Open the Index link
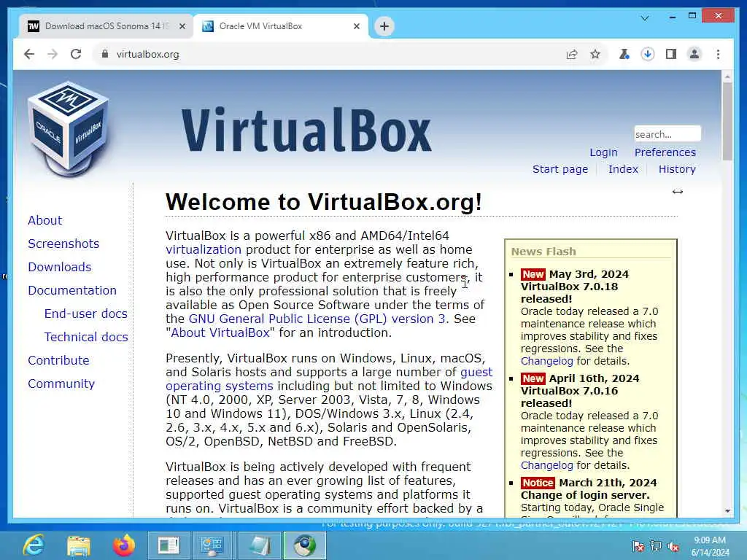This screenshot has height=560, width=747. (x=623, y=169)
